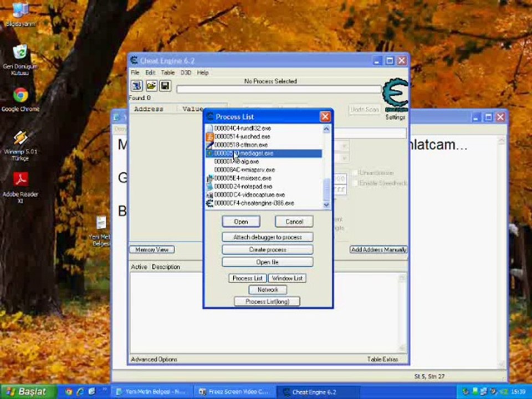The image size is (532, 399).
Task: Switch to Cheat Engine 6.2 taskbar item
Action: 318,392
